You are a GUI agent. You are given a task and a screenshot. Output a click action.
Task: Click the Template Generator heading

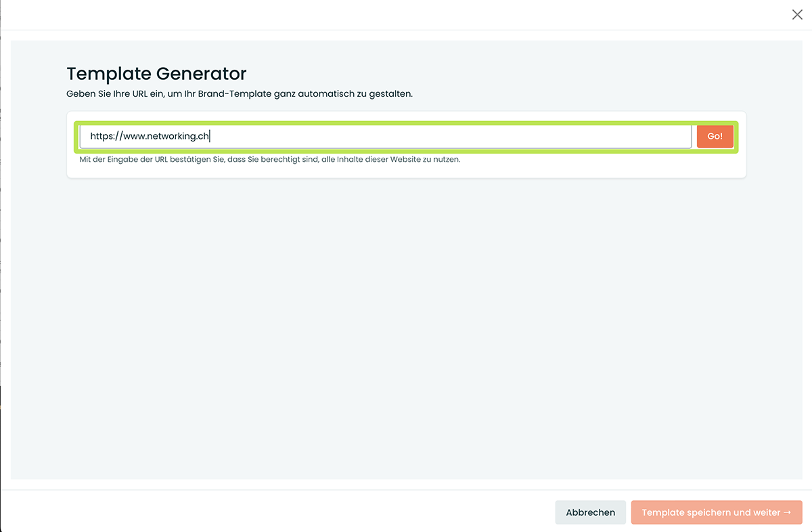156,73
